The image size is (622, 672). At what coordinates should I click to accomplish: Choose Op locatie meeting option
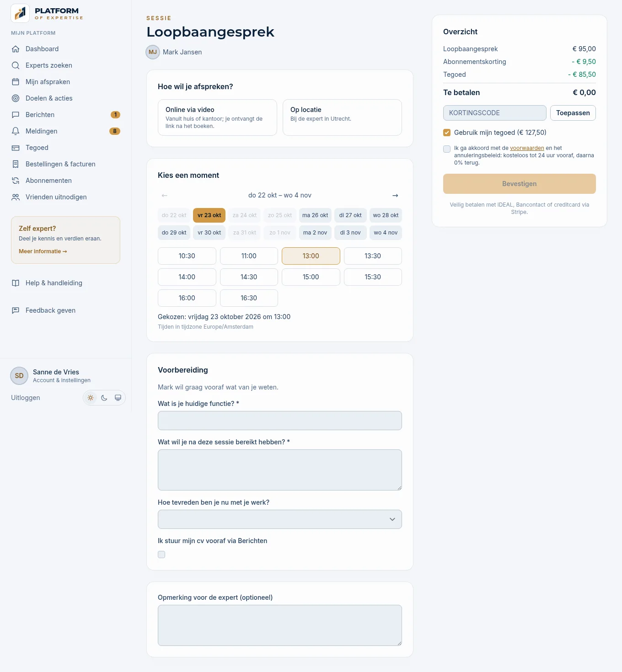[342, 117]
